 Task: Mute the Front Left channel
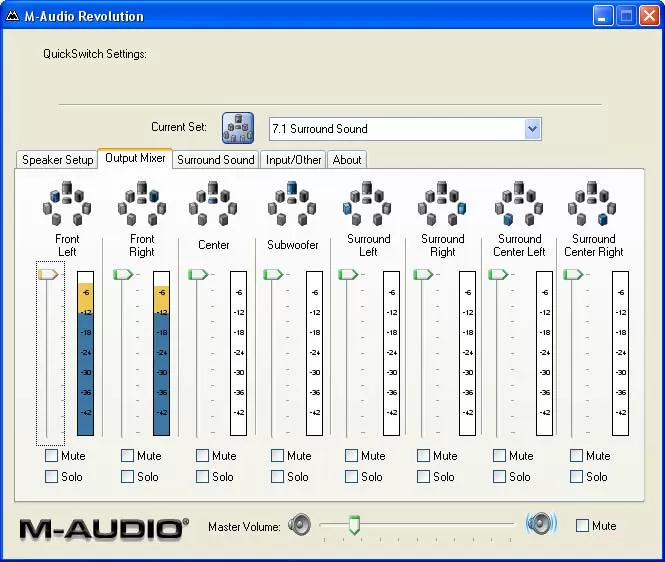(51, 456)
